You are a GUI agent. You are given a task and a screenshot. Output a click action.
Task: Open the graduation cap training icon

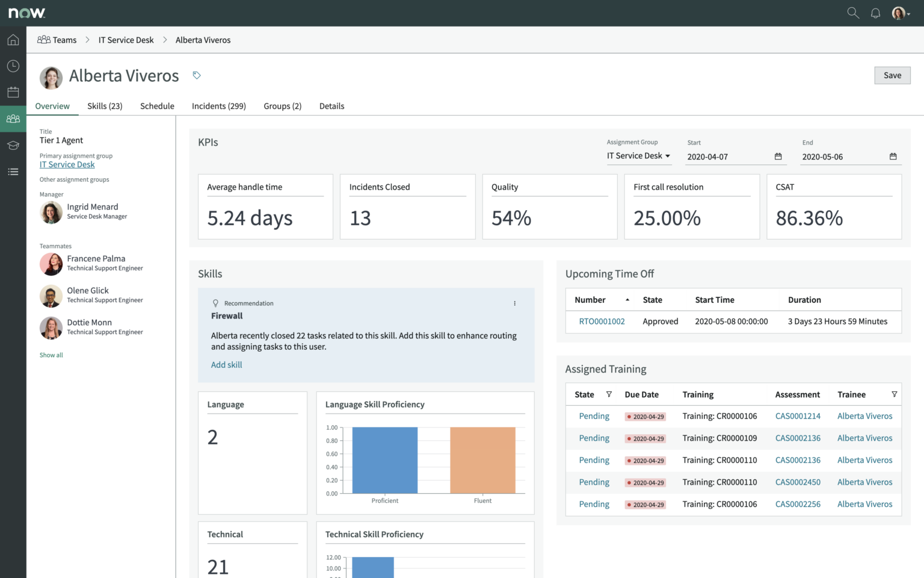(13, 145)
